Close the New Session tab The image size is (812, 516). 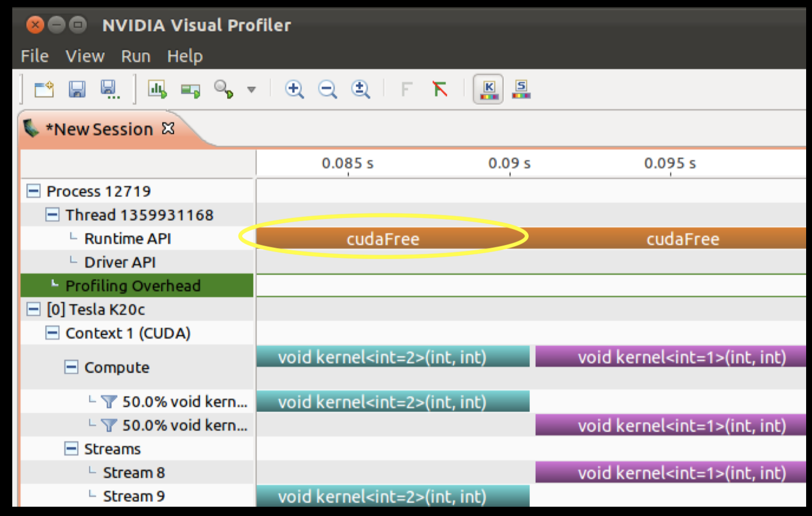(168, 128)
